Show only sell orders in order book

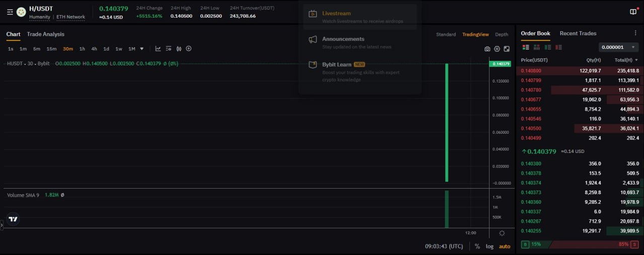pyautogui.click(x=558, y=47)
